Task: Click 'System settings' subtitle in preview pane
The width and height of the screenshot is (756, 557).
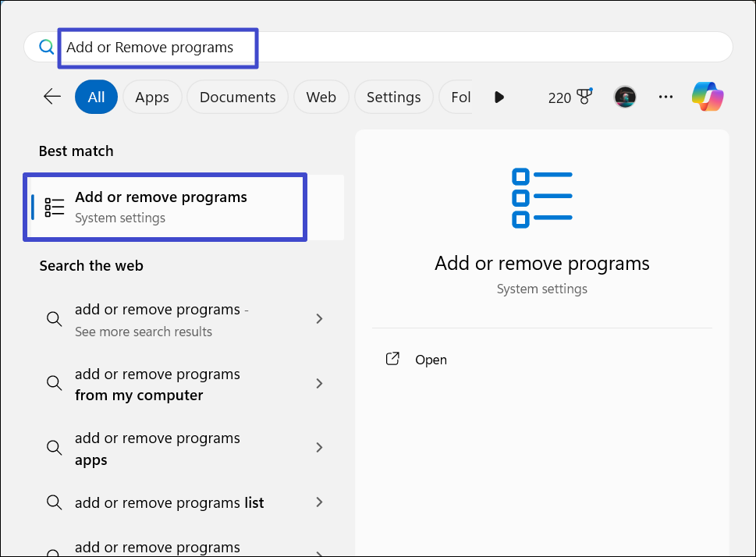Action: point(542,289)
